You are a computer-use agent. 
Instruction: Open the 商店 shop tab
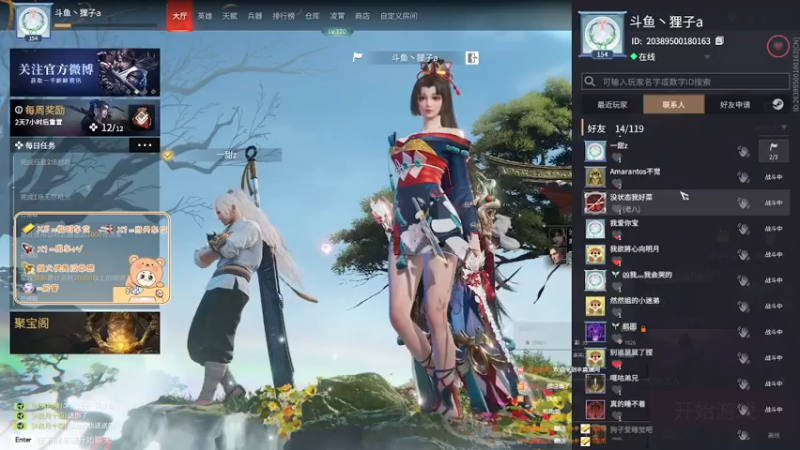(362, 16)
